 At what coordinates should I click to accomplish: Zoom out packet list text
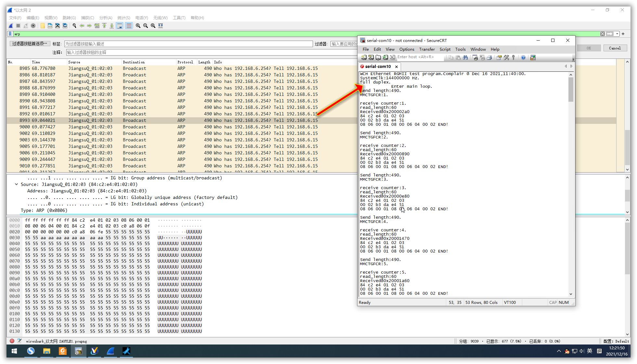tap(146, 26)
